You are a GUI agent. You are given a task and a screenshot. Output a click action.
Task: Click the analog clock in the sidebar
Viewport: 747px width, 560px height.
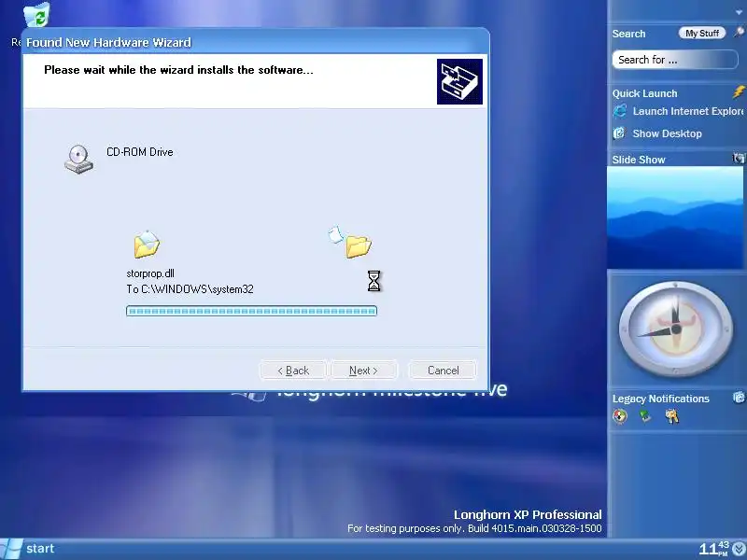point(675,329)
